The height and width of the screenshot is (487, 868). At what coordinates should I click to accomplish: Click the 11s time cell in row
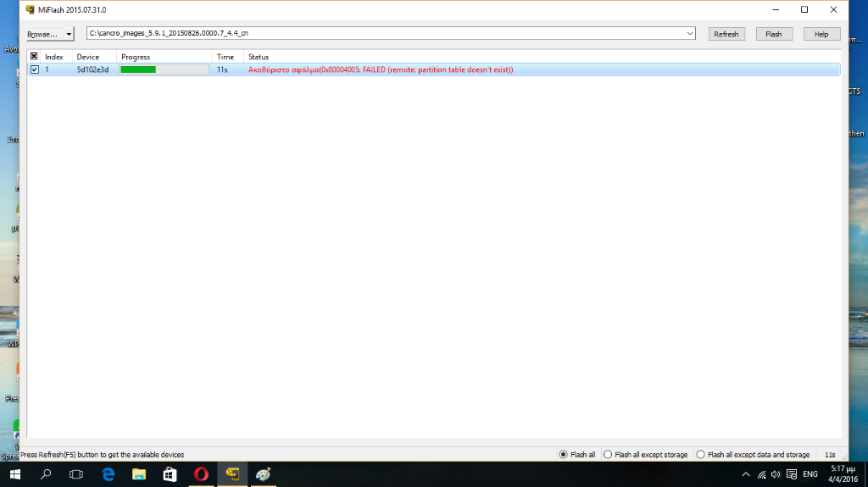(222, 69)
